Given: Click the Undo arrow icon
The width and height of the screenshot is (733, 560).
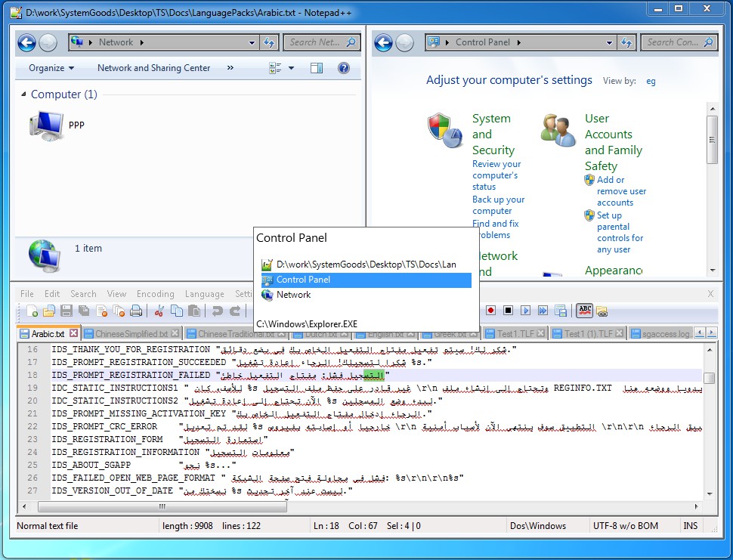Looking at the screenshot, I should 217,311.
